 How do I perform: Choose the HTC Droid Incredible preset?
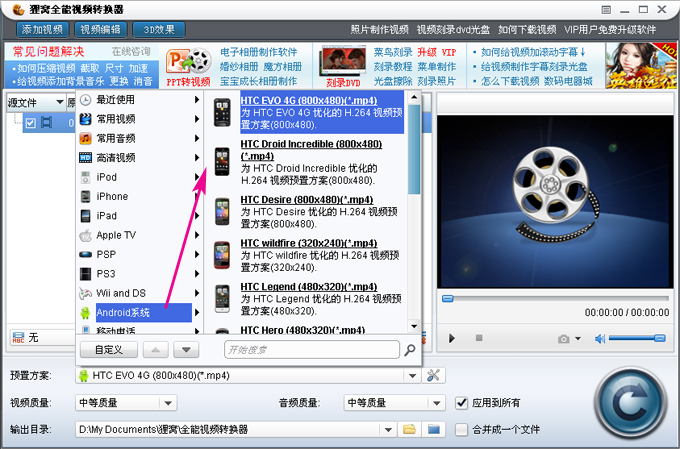[x=311, y=162]
